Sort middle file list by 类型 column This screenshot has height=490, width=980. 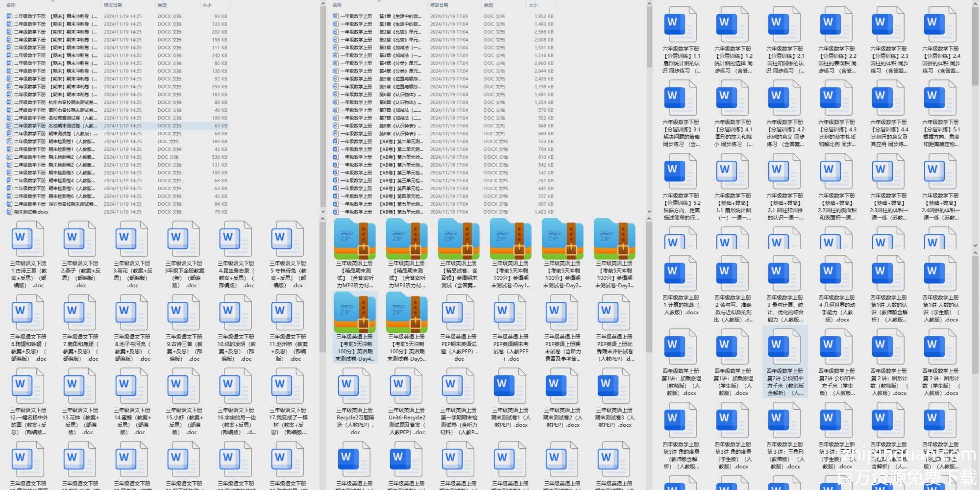point(489,5)
